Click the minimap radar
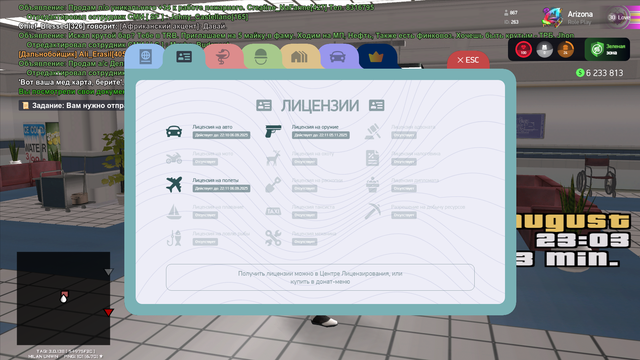The width and height of the screenshot is (640, 360). click(x=63, y=298)
